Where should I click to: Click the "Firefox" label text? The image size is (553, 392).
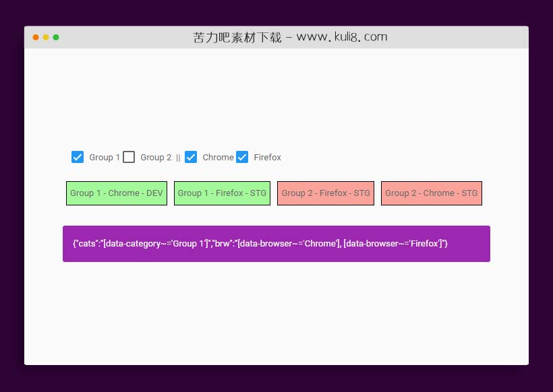[267, 158]
